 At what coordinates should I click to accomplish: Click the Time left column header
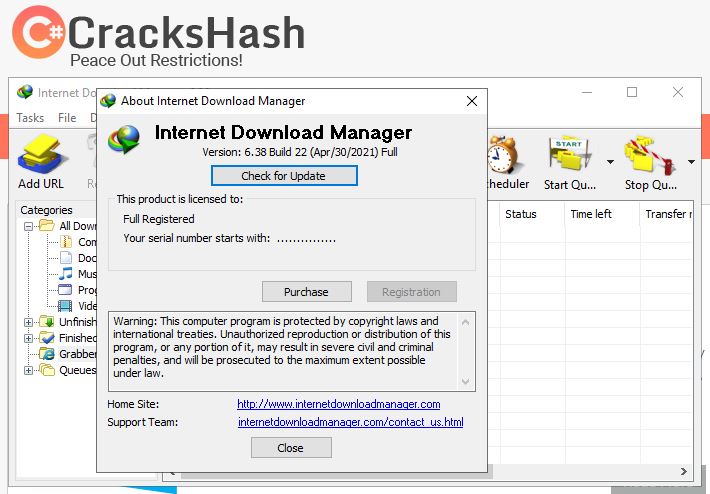coord(602,214)
